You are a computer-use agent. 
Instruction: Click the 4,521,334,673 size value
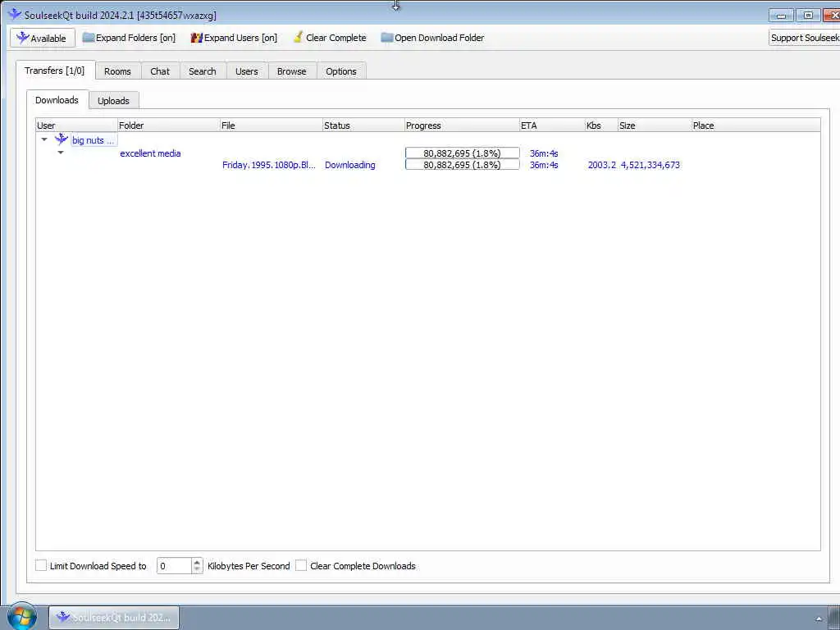click(650, 165)
